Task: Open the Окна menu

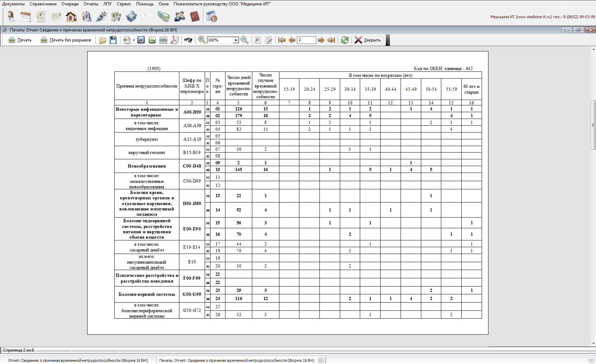Action: (x=164, y=4)
